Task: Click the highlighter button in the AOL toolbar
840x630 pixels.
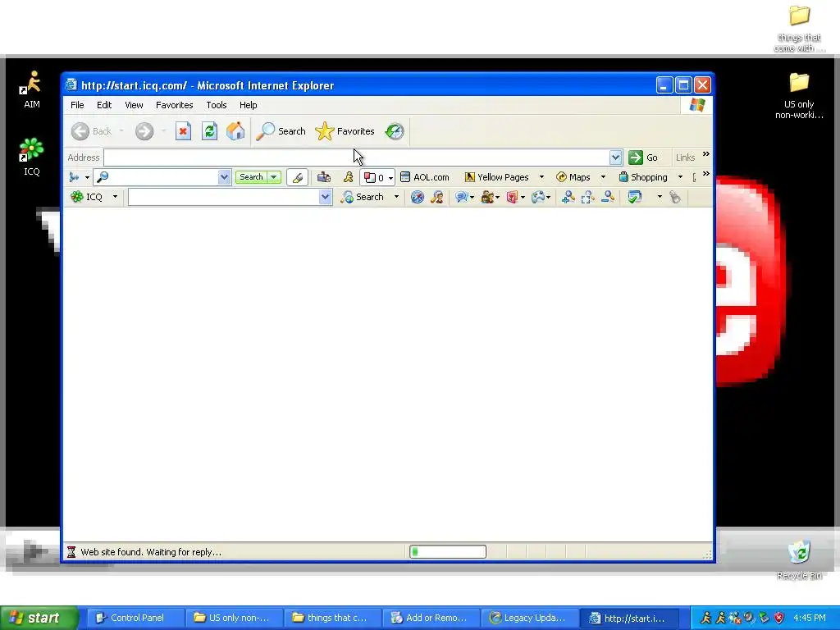Action: [x=297, y=177]
